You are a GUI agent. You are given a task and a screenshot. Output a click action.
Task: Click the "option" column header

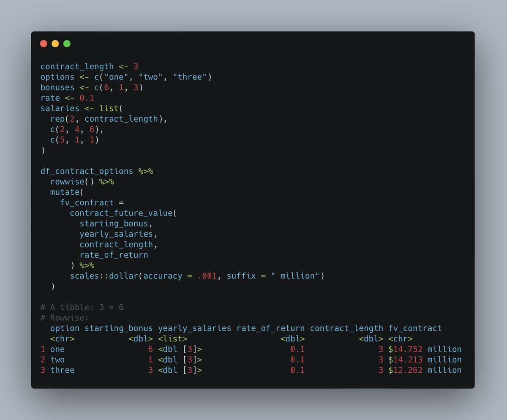(x=65, y=328)
